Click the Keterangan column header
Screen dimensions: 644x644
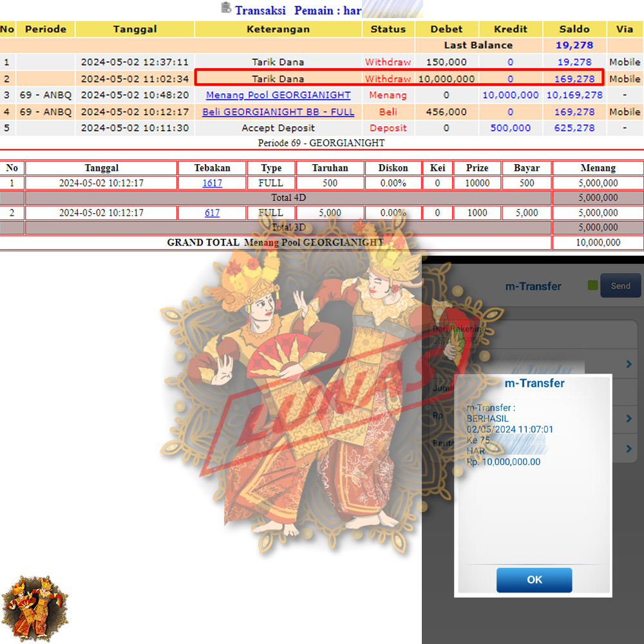[x=278, y=29]
